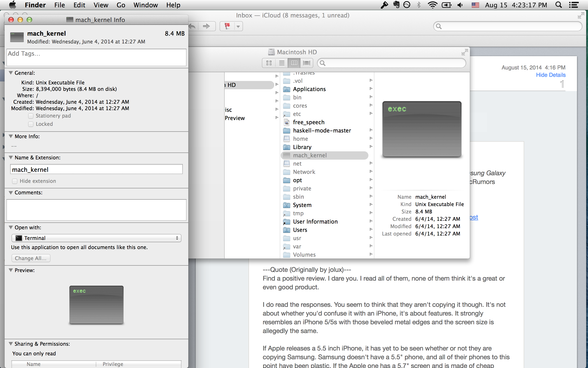Viewport: 588px width, 368px height.
Task: Collapse the General section
Action: [x=11, y=73]
